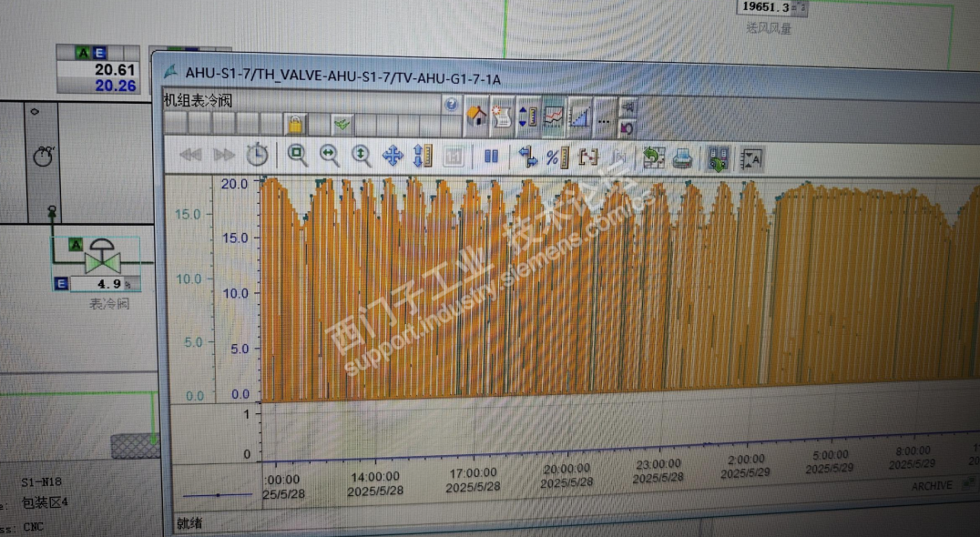Show more faceplate views via ellipsis button
This screenshot has height=537, width=980.
[x=604, y=120]
